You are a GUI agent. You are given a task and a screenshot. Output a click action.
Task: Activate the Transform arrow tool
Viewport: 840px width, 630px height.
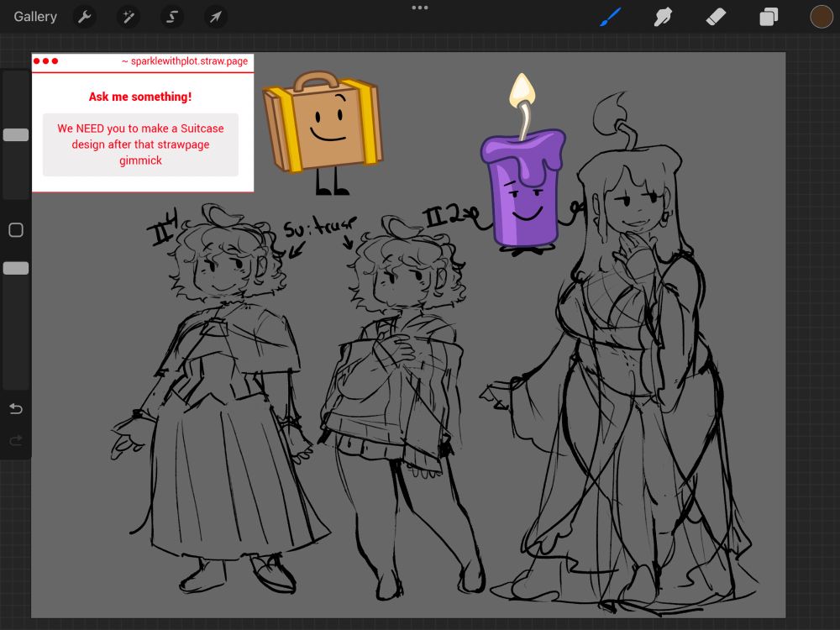click(x=215, y=17)
